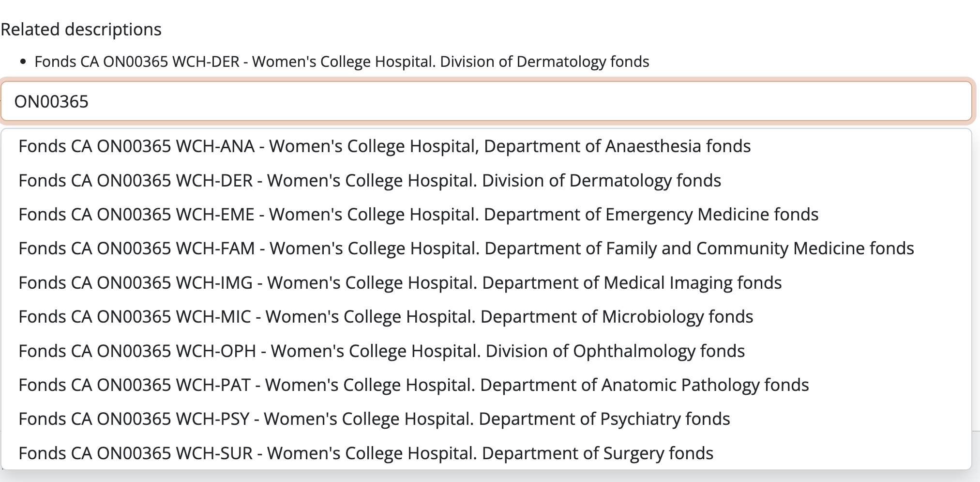Choose the WCH-OPH autocomplete entry
The height and width of the screenshot is (482, 980).
click(x=381, y=351)
